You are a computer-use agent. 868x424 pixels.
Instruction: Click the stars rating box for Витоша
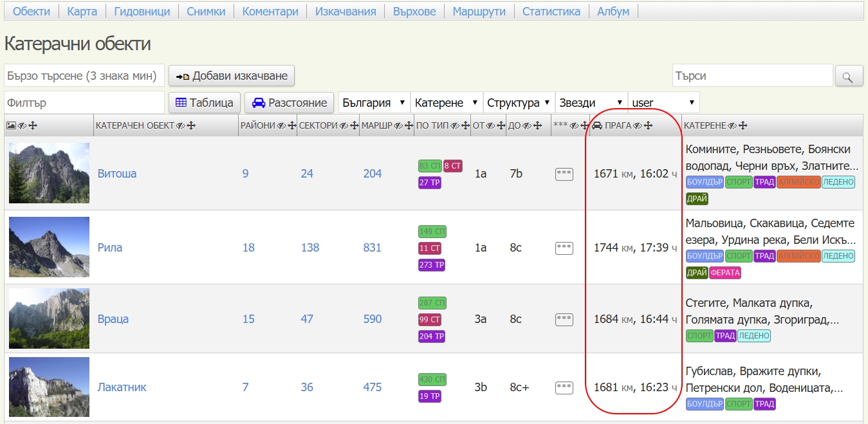[564, 174]
